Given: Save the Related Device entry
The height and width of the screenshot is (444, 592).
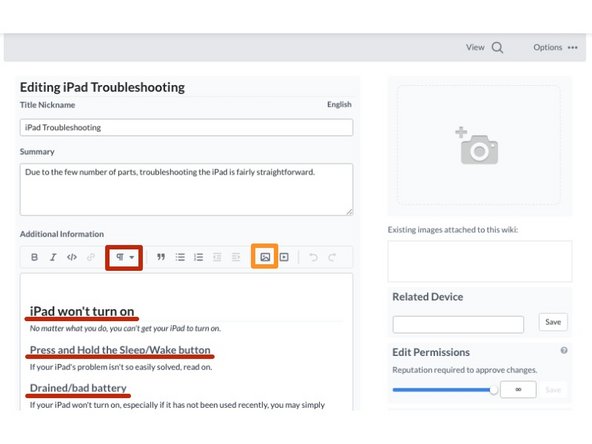Looking at the screenshot, I should pos(553,322).
